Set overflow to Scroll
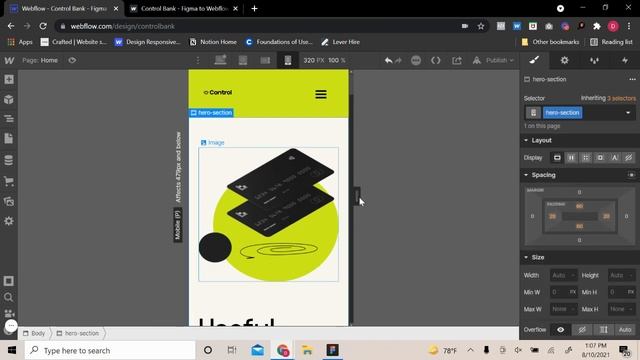The width and height of the screenshot is (640, 360). (604, 330)
